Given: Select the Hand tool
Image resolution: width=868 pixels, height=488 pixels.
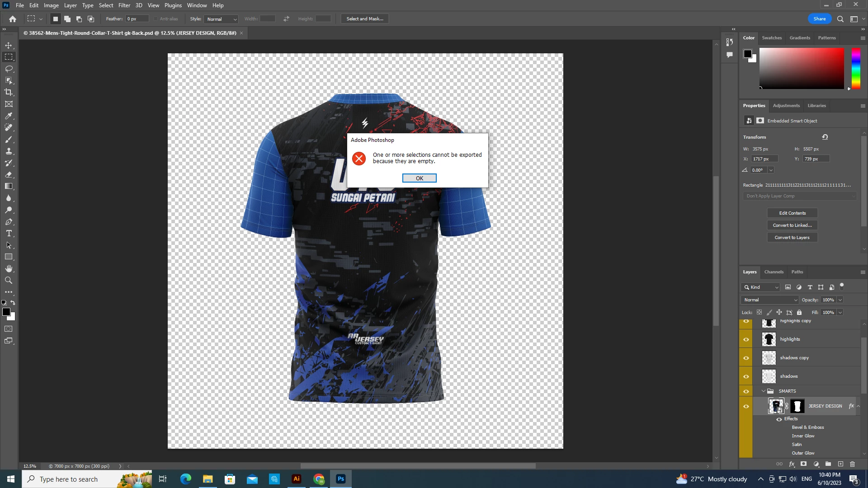Looking at the screenshot, I should (9, 268).
